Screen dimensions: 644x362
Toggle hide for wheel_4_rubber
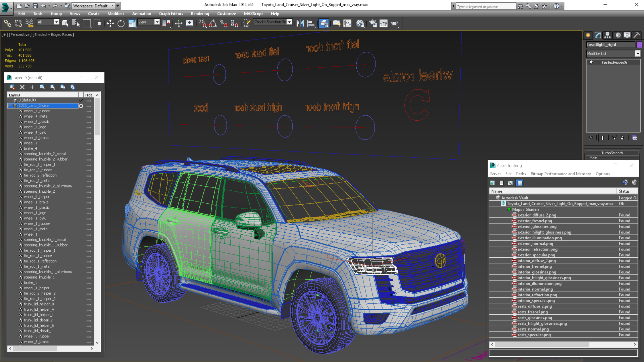[x=89, y=112]
